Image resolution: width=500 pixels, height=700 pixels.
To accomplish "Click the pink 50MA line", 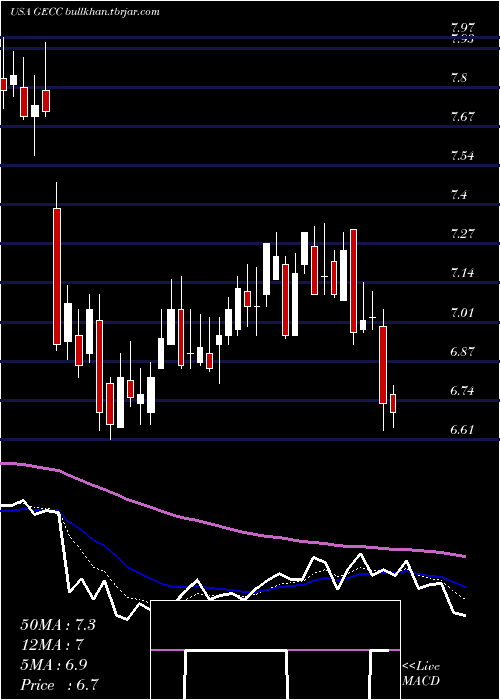I will [x=232, y=529].
